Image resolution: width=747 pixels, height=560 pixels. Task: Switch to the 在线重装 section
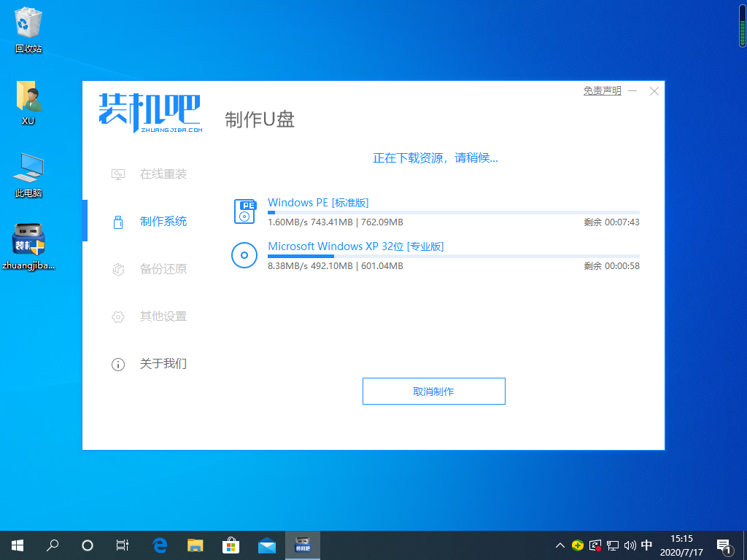coord(163,174)
